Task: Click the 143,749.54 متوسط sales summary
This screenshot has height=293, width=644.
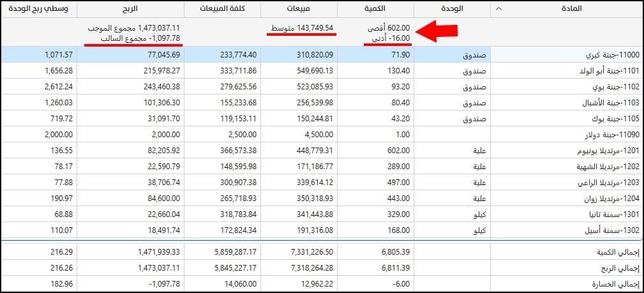Action: (302, 28)
